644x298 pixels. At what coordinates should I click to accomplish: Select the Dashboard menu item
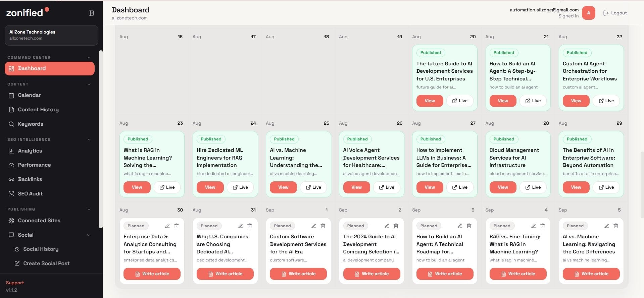coord(50,68)
